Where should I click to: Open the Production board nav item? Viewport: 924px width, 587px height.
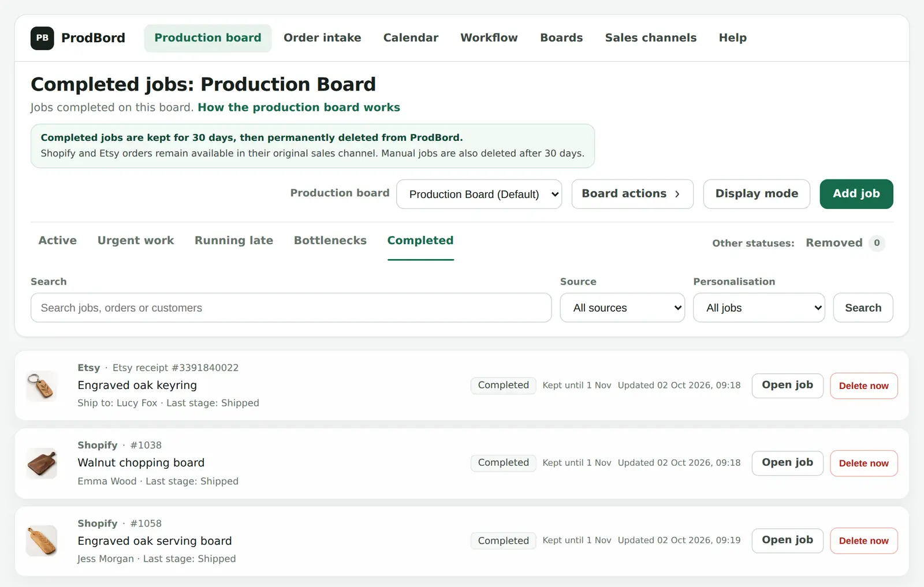click(208, 38)
